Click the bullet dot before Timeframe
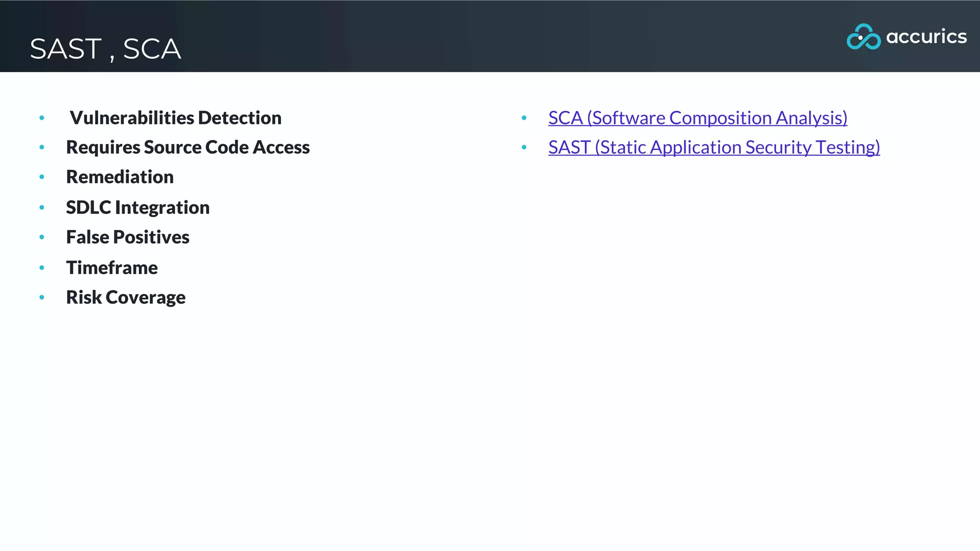The image size is (980, 551). click(42, 267)
